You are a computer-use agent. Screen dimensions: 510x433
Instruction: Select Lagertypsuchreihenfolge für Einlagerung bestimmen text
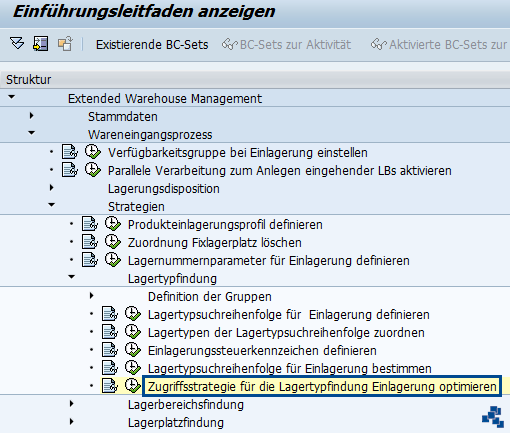[290, 369]
